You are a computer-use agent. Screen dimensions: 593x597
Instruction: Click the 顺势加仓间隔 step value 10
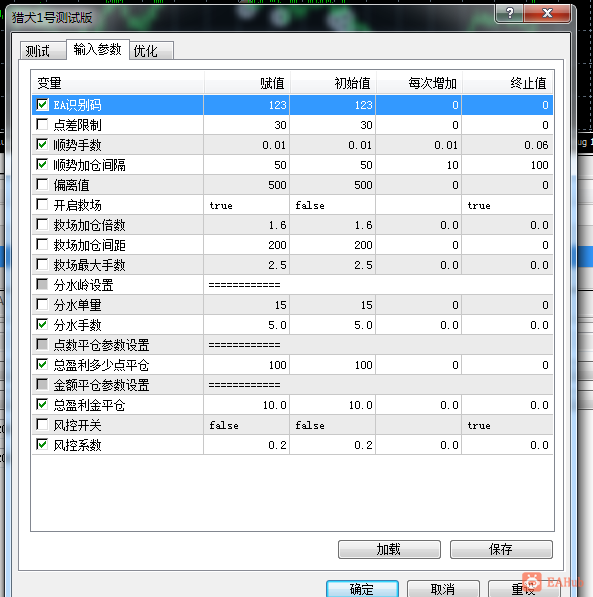coord(419,165)
